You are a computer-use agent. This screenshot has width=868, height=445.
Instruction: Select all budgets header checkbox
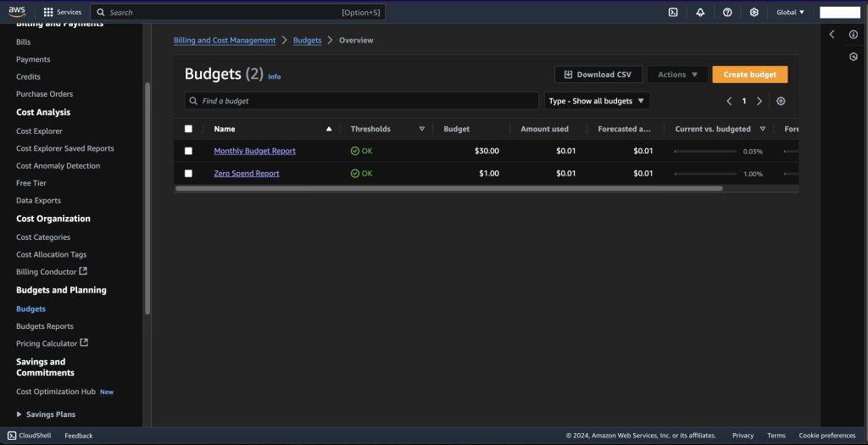click(x=188, y=129)
